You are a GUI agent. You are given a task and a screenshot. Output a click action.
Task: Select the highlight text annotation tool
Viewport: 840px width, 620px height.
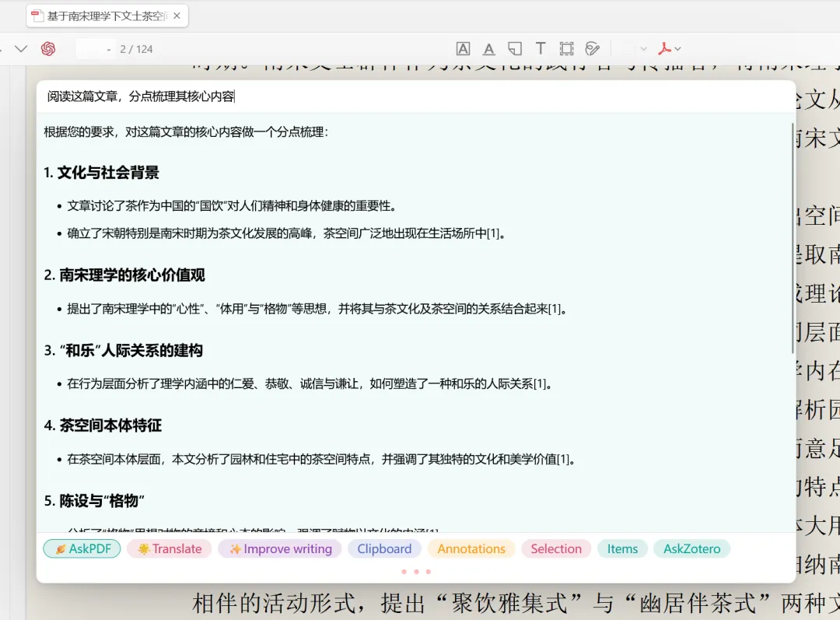[x=463, y=49]
